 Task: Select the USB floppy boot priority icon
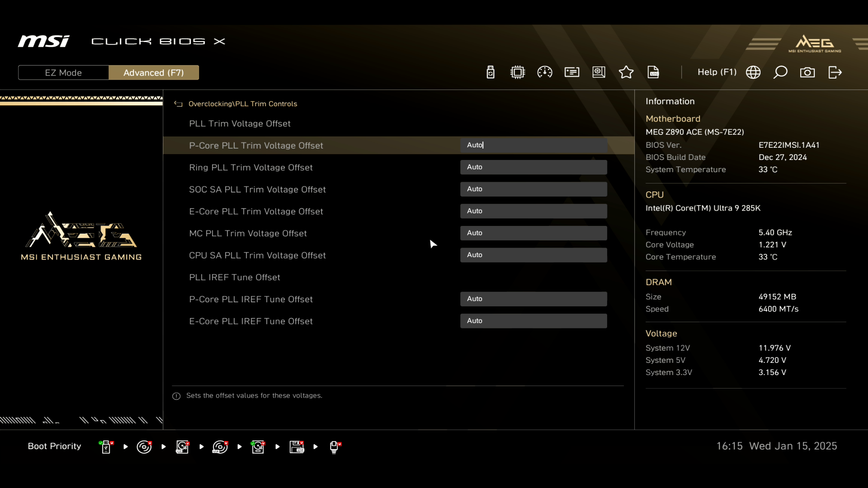[x=297, y=447]
